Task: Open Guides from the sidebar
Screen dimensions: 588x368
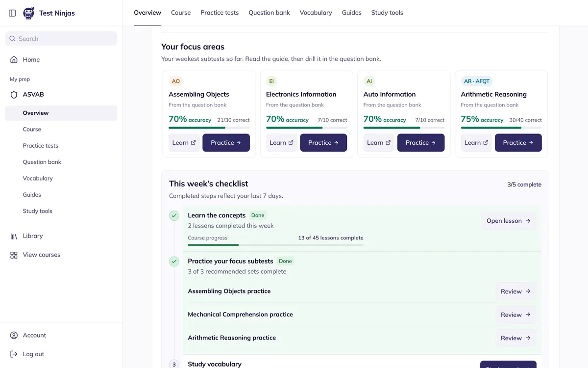Action: click(x=61, y=195)
